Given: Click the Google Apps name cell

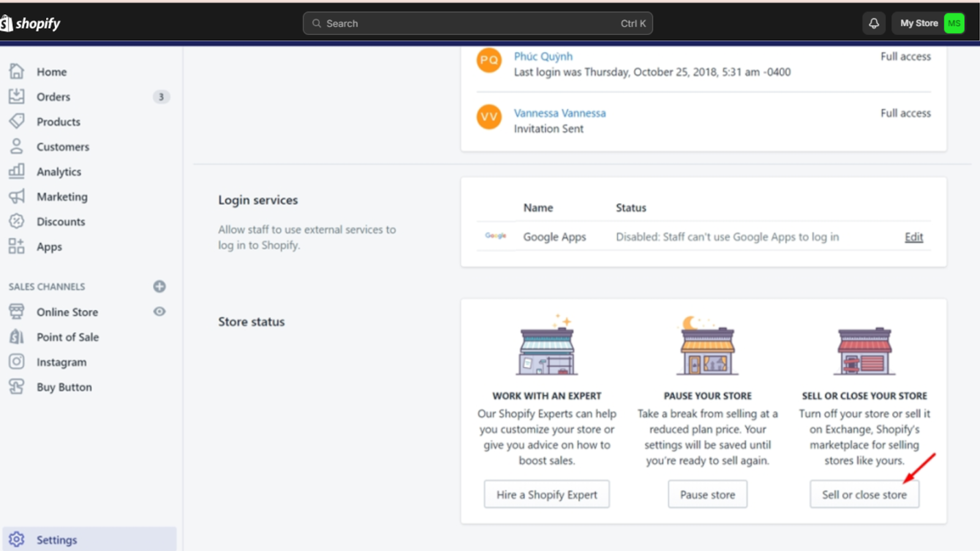Looking at the screenshot, I should [x=554, y=237].
